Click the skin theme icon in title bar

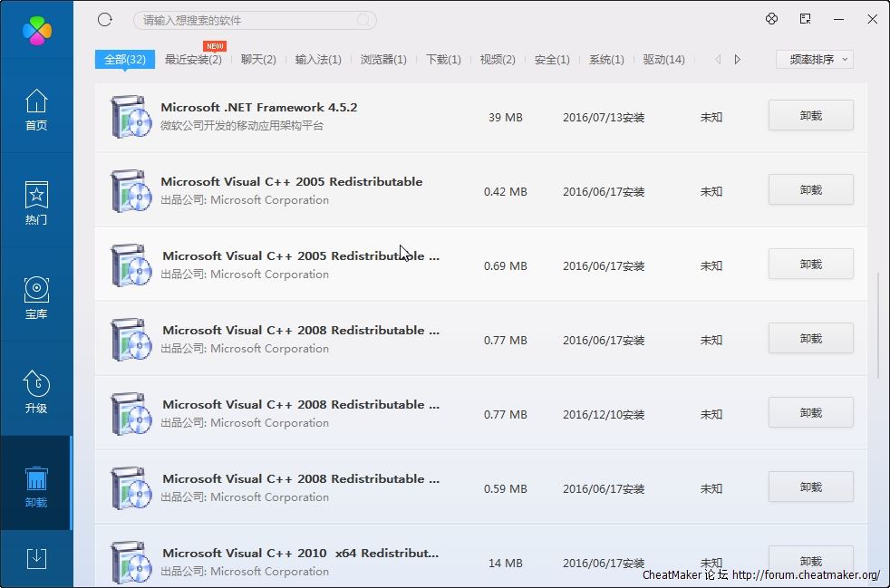[x=771, y=19]
